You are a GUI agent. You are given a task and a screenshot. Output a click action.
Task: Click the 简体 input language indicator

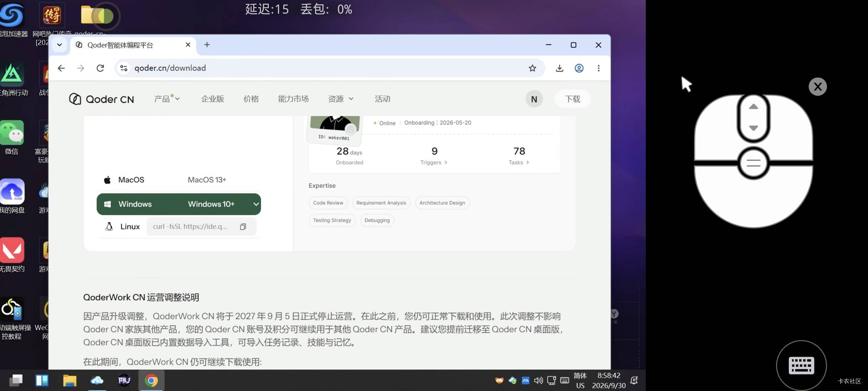580,375
